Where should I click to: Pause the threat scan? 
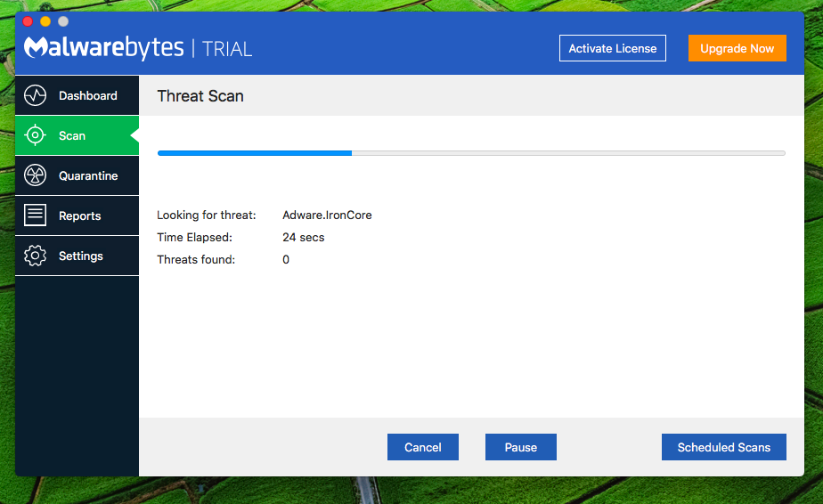(521, 447)
